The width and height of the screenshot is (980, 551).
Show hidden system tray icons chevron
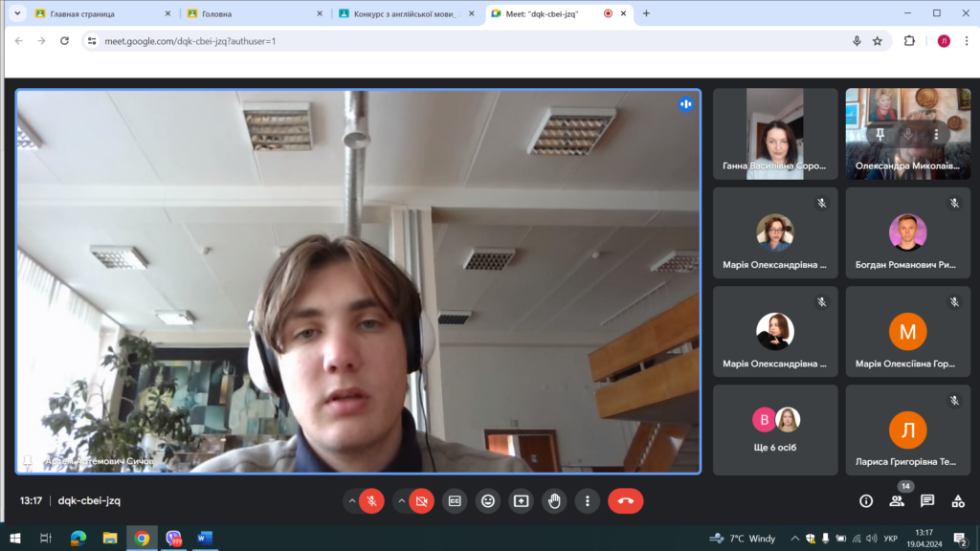795,539
